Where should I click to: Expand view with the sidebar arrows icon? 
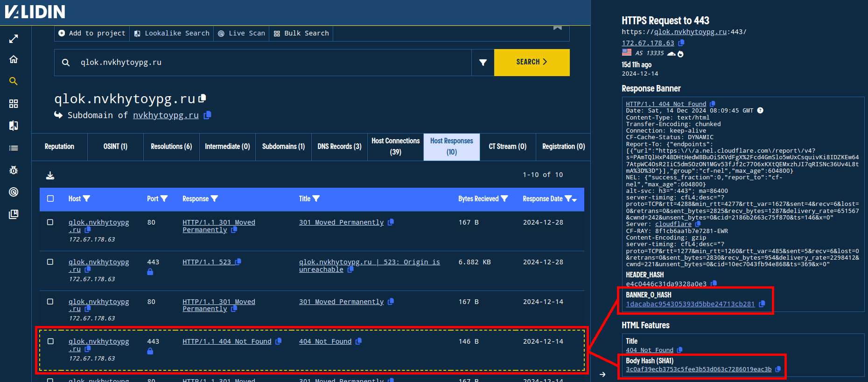click(14, 39)
